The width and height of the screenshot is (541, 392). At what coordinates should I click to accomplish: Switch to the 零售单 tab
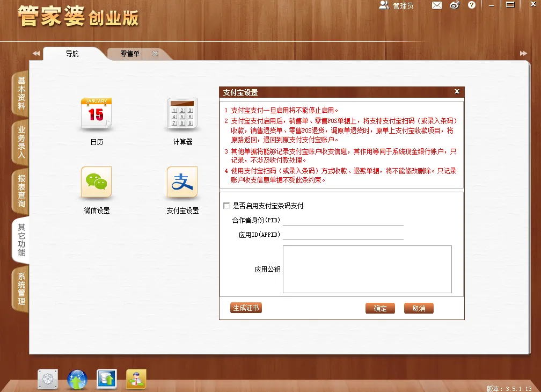130,54
